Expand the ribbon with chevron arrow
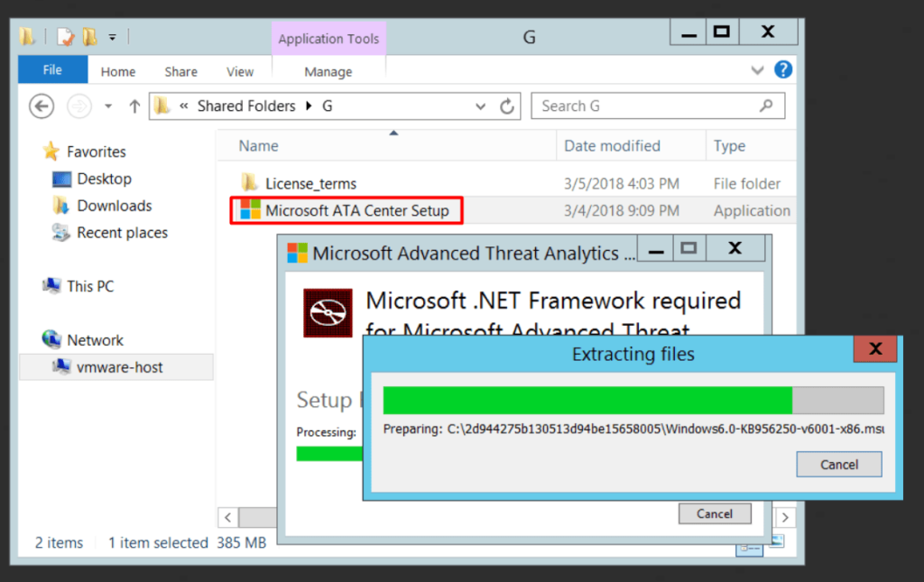924x582 pixels. click(757, 70)
